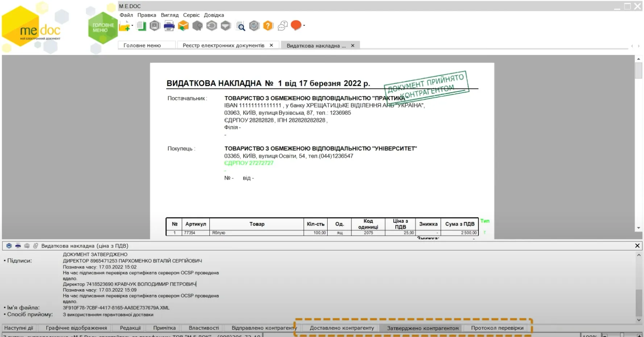Click the lower panel scrollbar up arrow
The width and height of the screenshot is (644, 337).
(x=639, y=255)
